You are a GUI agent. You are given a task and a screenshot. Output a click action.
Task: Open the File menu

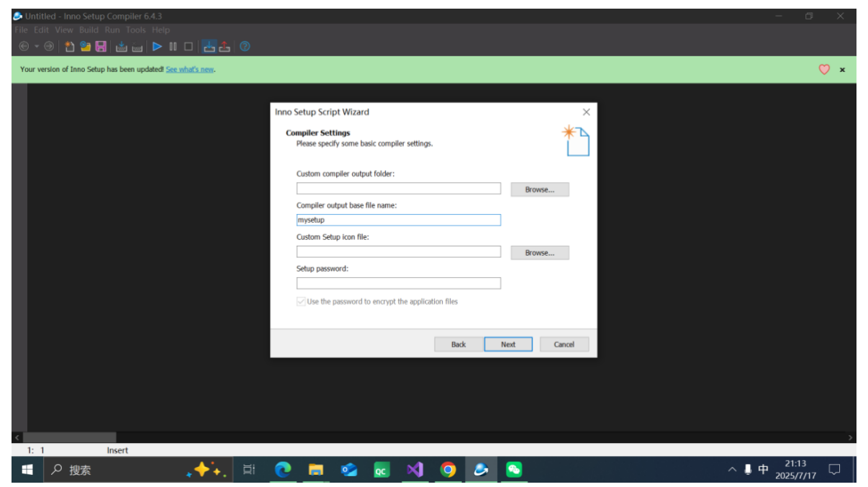coord(21,30)
